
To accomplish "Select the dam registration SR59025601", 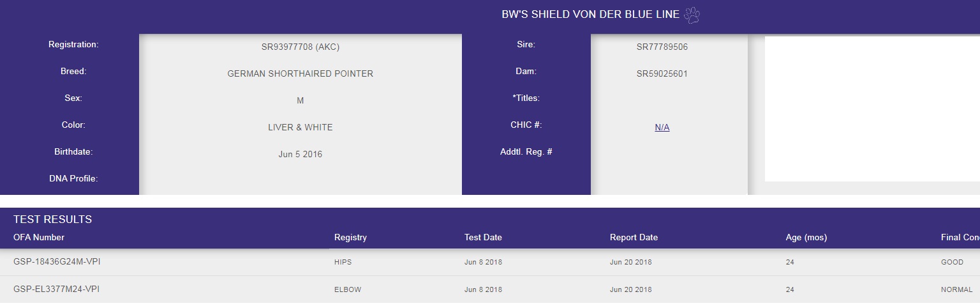I will click(662, 73).
